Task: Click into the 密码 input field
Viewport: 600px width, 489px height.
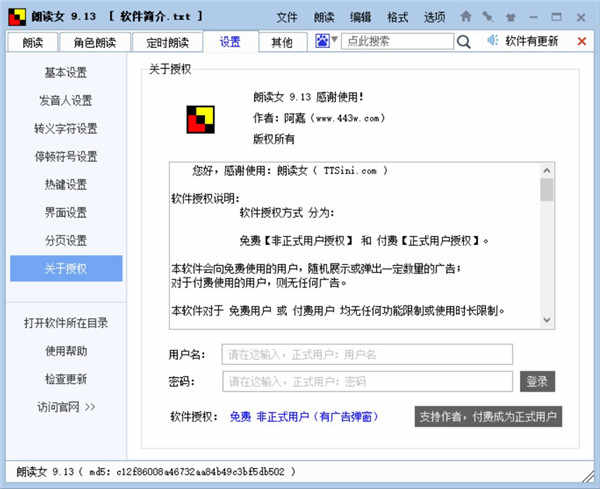Action: click(367, 381)
